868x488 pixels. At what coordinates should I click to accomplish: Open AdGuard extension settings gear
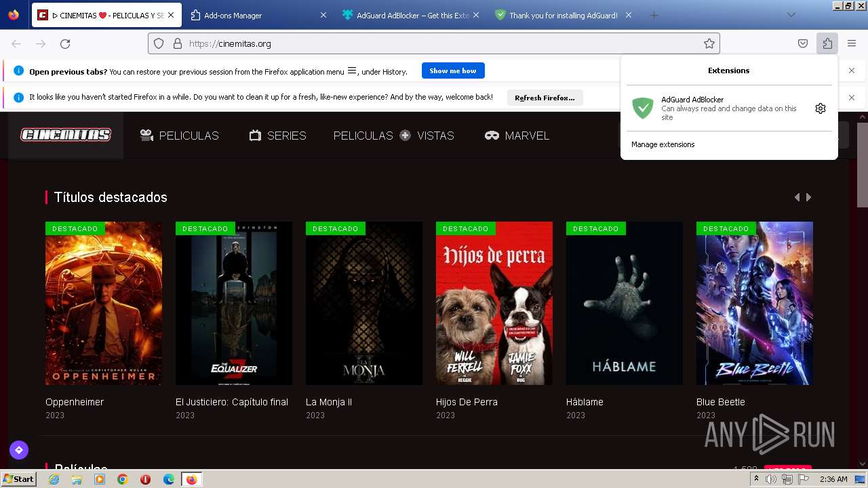coord(821,108)
